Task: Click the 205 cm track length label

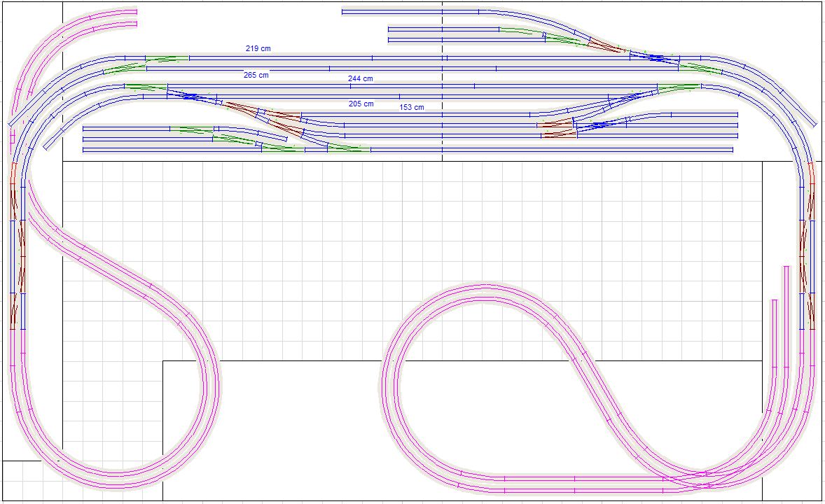Action: (361, 104)
